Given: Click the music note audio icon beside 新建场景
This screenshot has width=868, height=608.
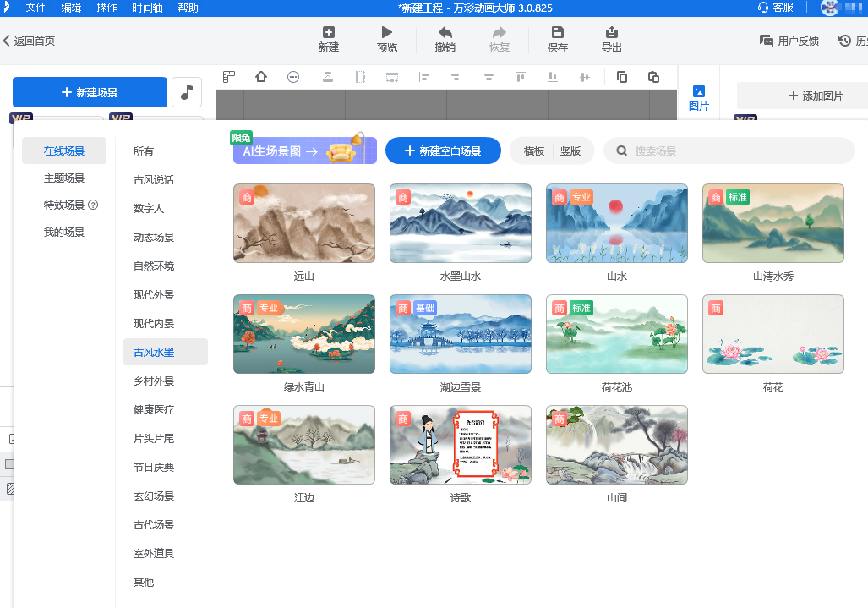Looking at the screenshot, I should [x=186, y=91].
